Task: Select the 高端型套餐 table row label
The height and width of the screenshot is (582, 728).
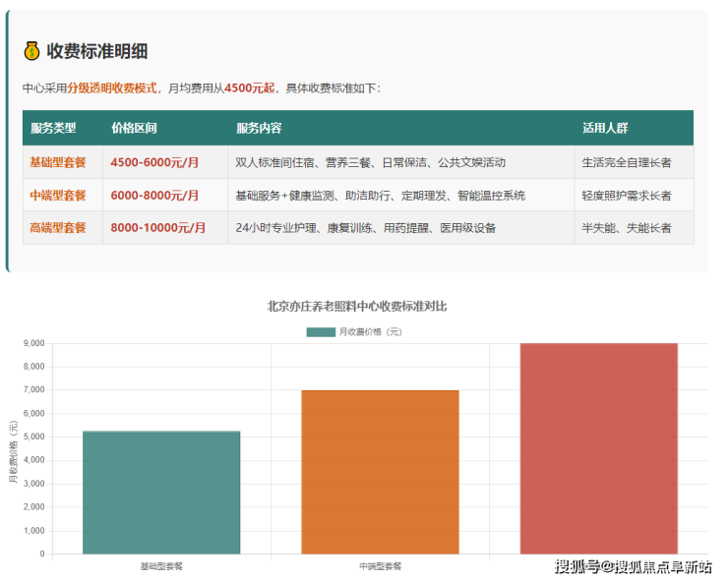Action: [x=58, y=228]
